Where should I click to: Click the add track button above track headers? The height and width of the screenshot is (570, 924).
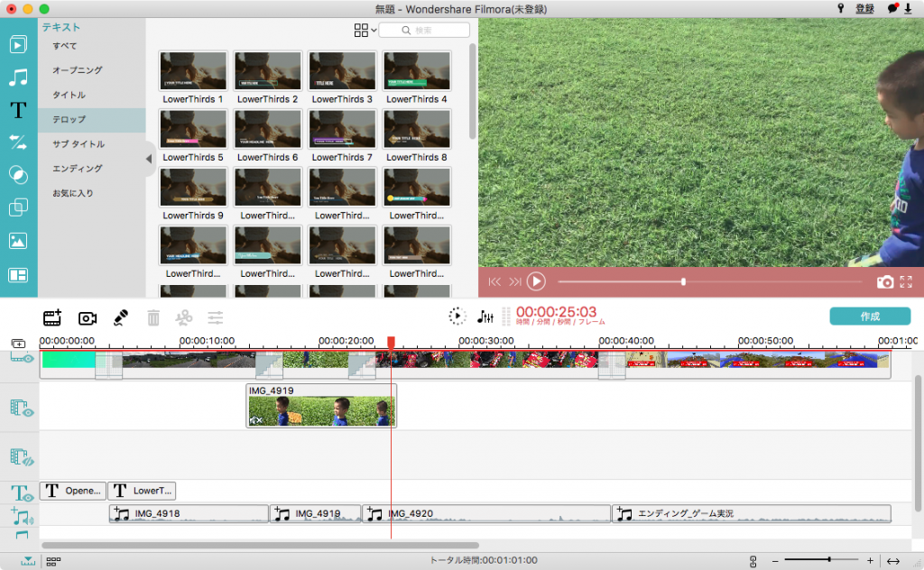coord(19,344)
